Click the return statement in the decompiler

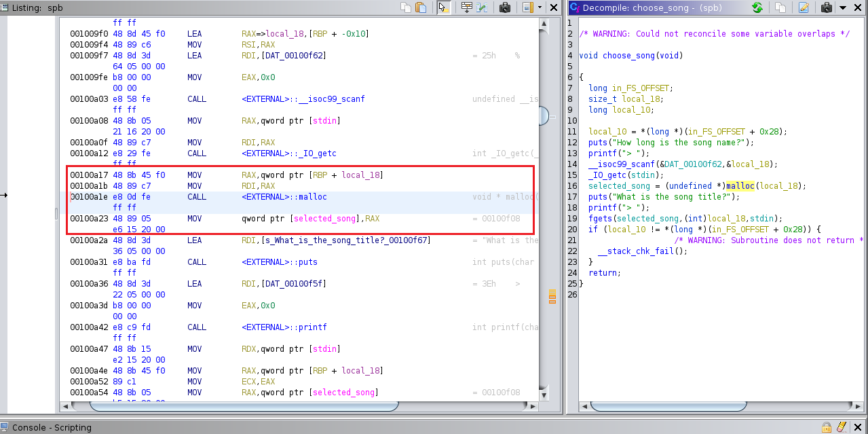pyautogui.click(x=604, y=273)
